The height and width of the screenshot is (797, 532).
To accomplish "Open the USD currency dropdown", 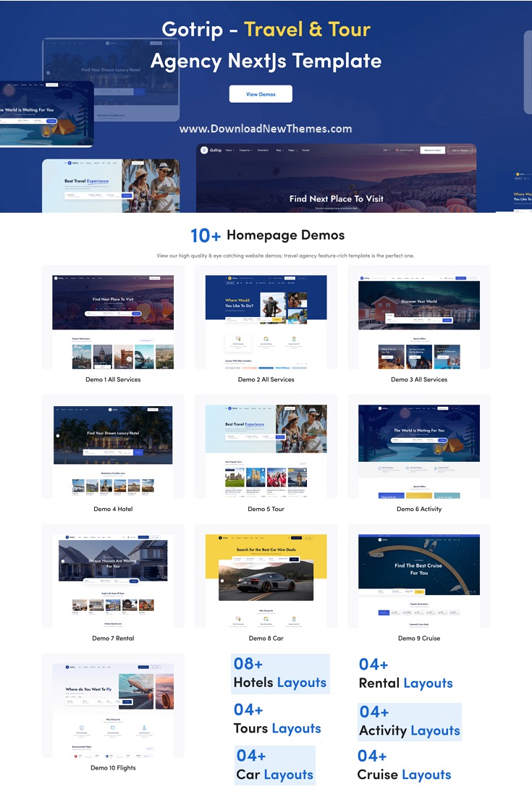I will [387, 151].
